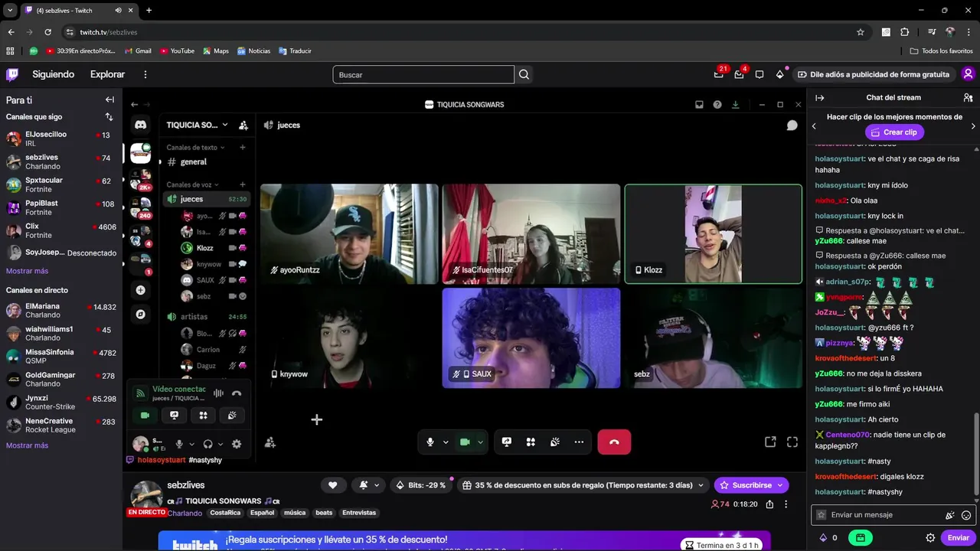Open Discord user settings gear
The image size is (980, 551).
point(237,444)
